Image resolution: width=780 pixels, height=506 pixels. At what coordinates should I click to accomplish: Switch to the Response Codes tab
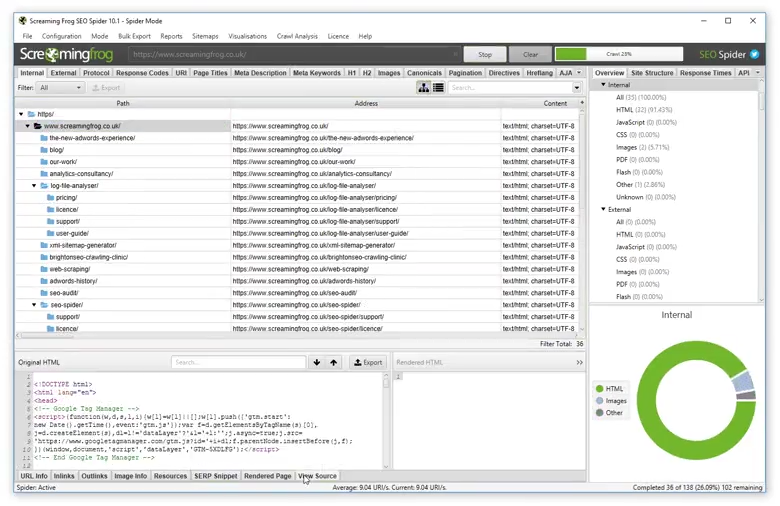[142, 73]
